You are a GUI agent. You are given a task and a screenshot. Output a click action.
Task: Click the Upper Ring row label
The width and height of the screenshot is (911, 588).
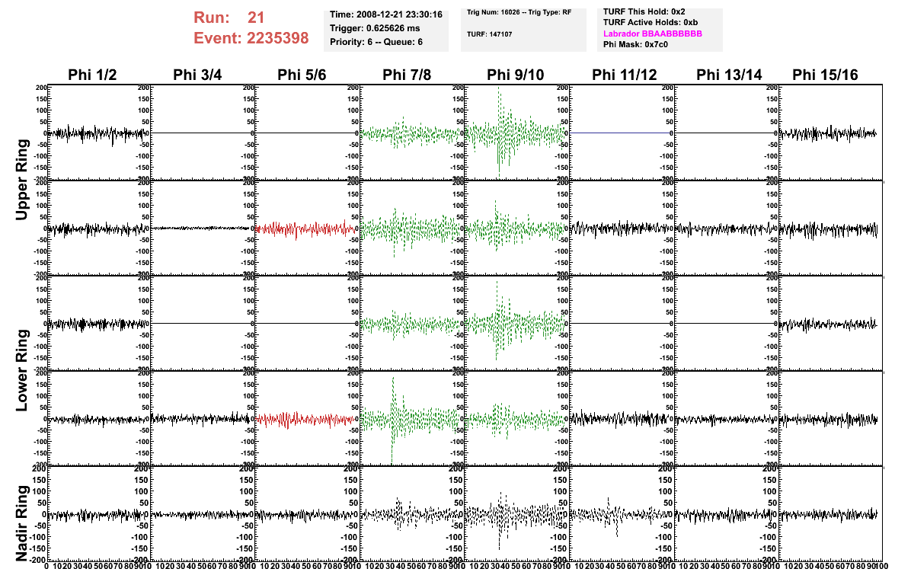[x=22, y=180]
